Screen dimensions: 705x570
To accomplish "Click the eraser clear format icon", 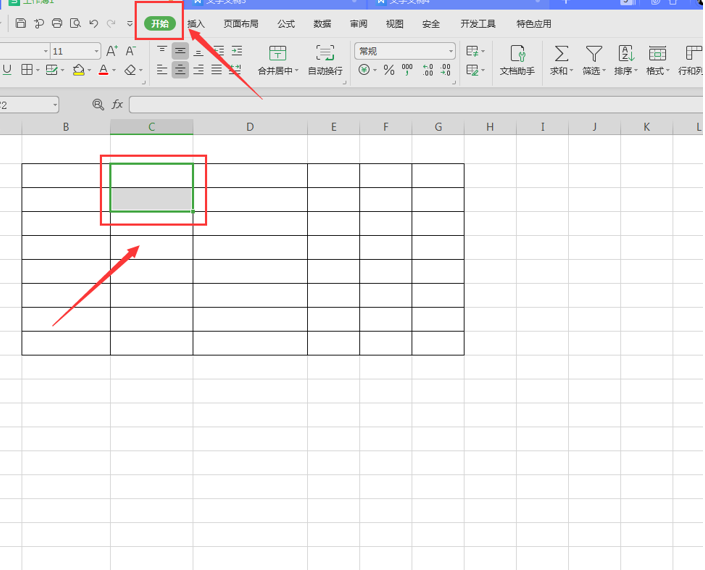I will (130, 70).
